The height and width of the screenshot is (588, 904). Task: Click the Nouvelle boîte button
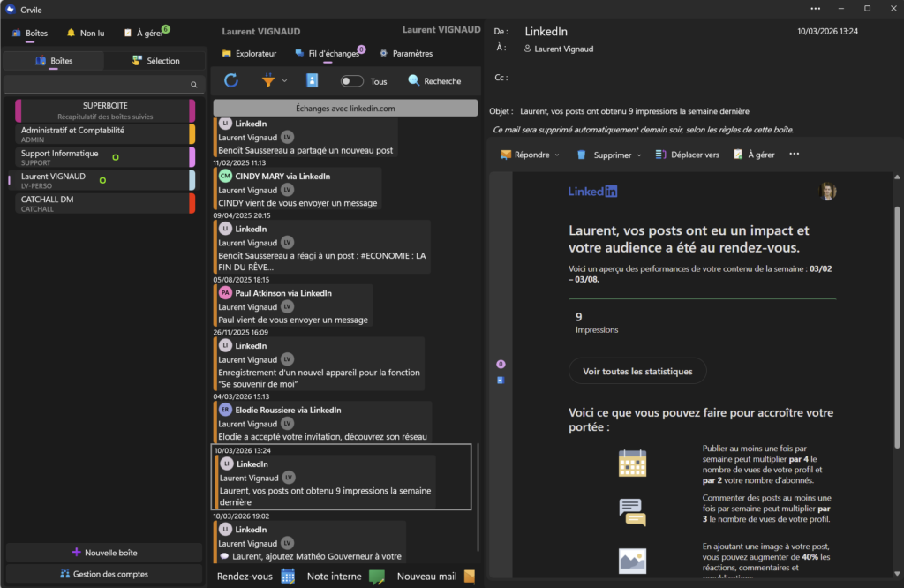point(104,553)
